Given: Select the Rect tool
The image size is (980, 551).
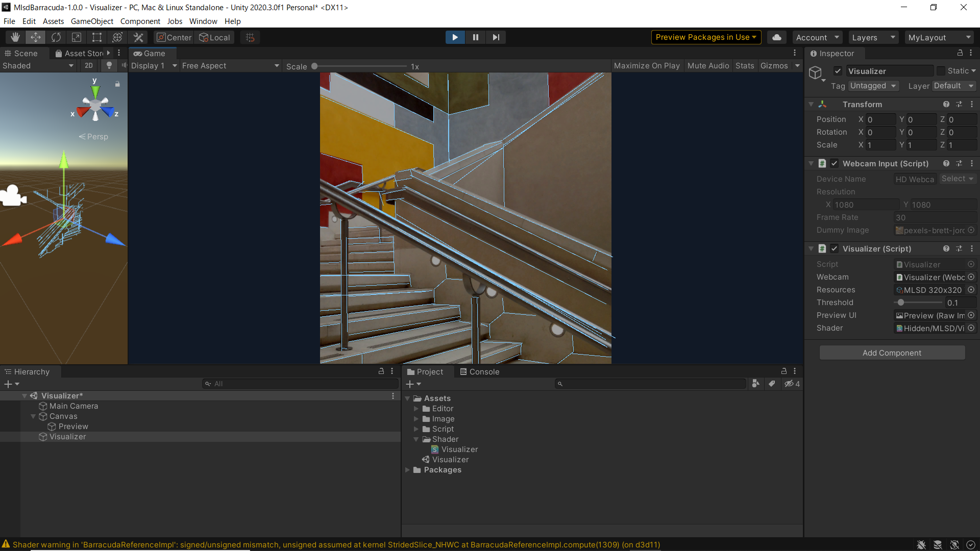Looking at the screenshot, I should tap(97, 37).
